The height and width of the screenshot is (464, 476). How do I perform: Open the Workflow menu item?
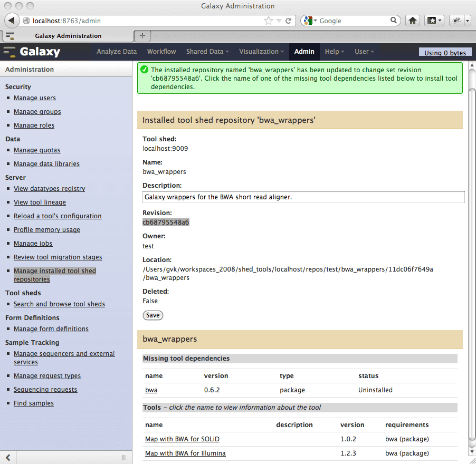click(x=161, y=52)
